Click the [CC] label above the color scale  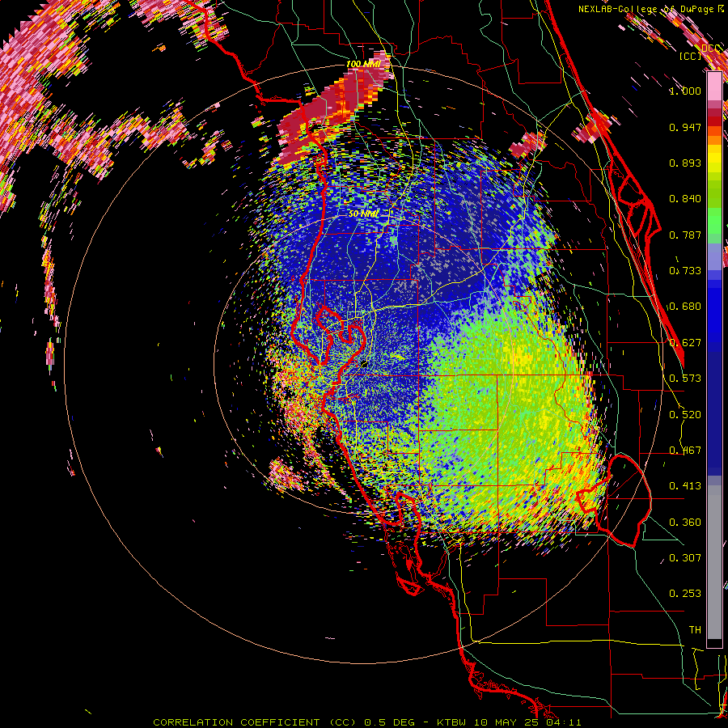[690, 56]
